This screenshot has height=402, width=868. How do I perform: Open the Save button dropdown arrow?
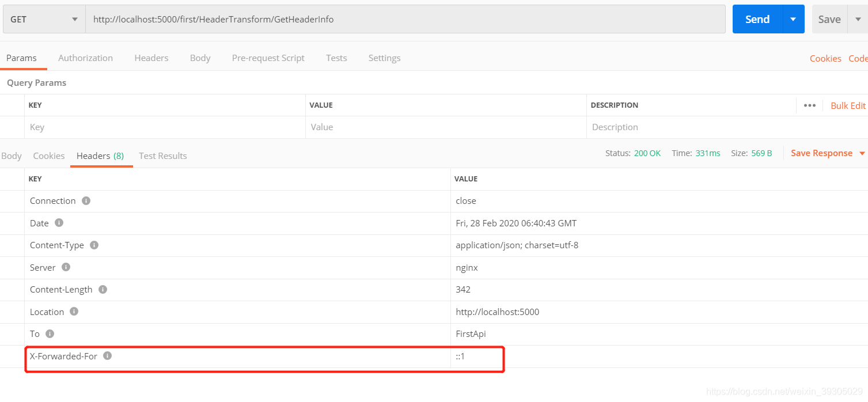[858, 19]
